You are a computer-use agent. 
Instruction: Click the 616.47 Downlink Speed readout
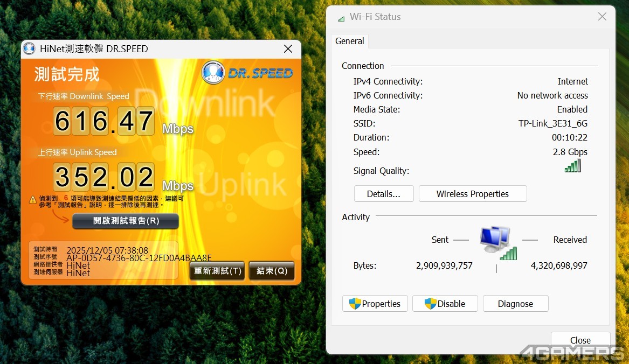pyautogui.click(x=104, y=121)
